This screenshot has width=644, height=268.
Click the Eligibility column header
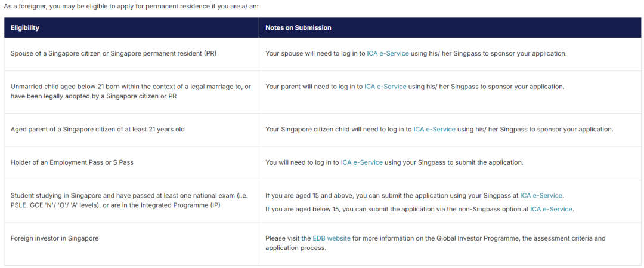[x=25, y=28]
